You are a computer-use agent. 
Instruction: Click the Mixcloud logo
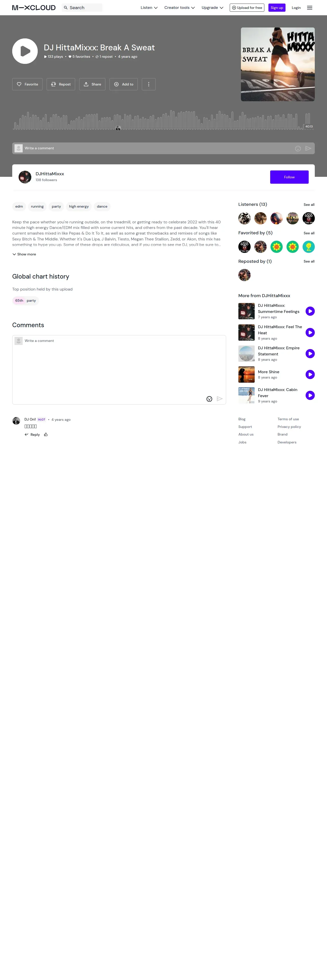(34, 8)
